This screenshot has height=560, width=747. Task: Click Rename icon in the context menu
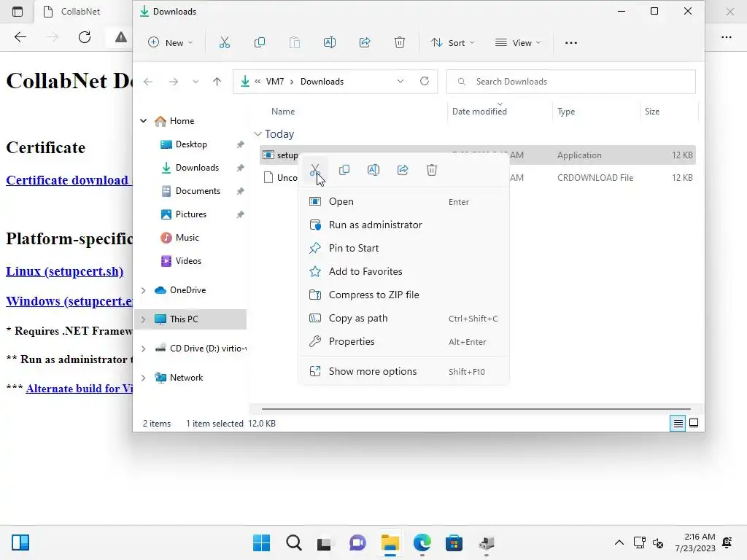(x=373, y=170)
